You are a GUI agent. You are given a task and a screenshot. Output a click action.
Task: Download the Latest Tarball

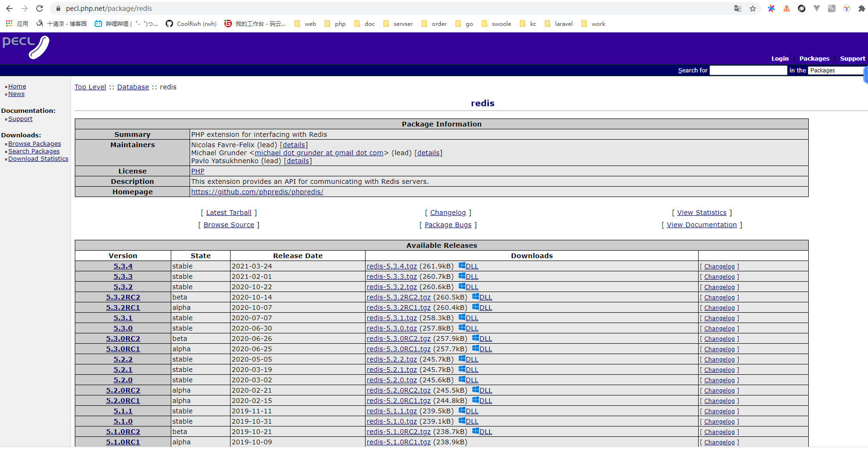229,213
